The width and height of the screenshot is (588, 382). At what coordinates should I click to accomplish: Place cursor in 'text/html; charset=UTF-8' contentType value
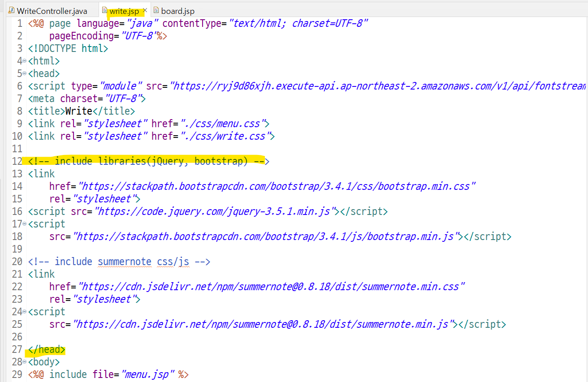[298, 23]
